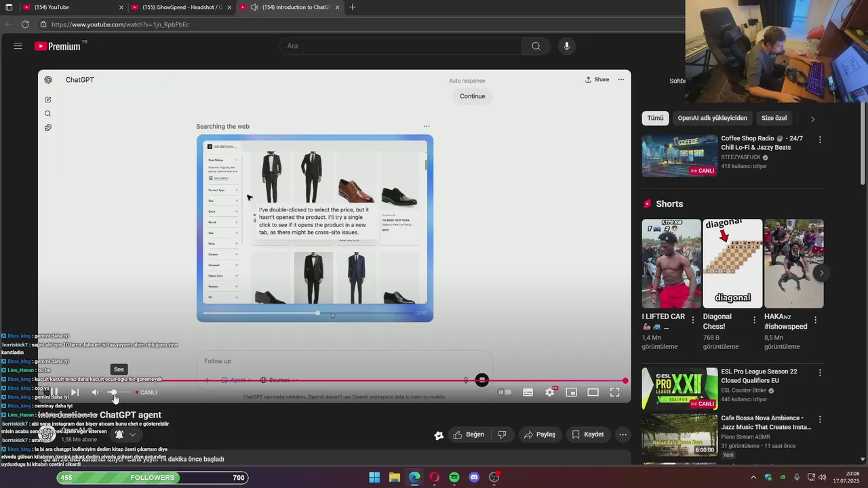Seek on the red video progress bar
This screenshot has width=868, height=488.
click(334, 381)
